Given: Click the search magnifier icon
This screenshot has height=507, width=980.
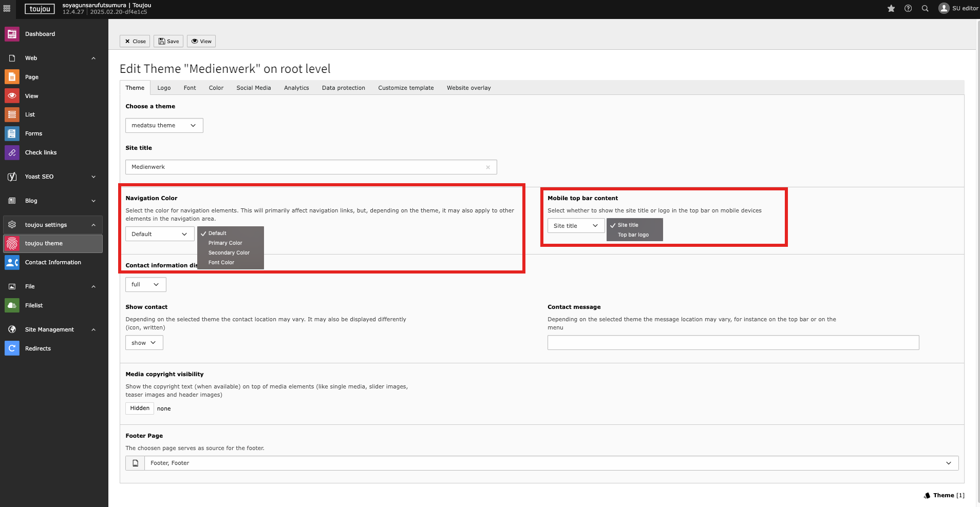Looking at the screenshot, I should click(925, 8).
